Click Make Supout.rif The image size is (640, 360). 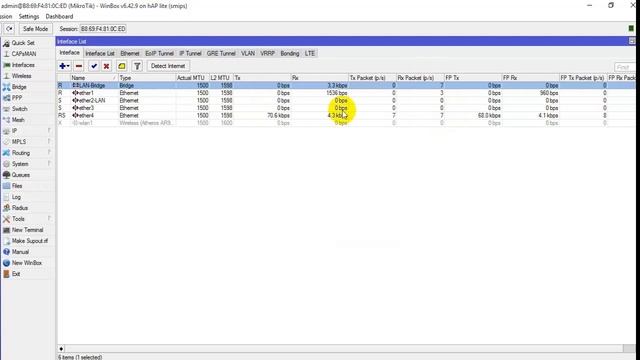[29, 241]
